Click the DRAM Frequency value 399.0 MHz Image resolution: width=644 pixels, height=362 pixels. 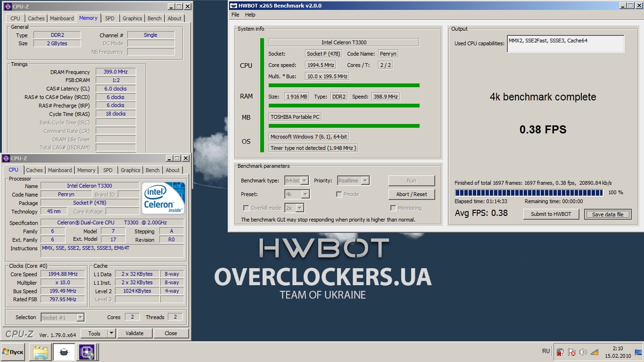click(x=116, y=72)
